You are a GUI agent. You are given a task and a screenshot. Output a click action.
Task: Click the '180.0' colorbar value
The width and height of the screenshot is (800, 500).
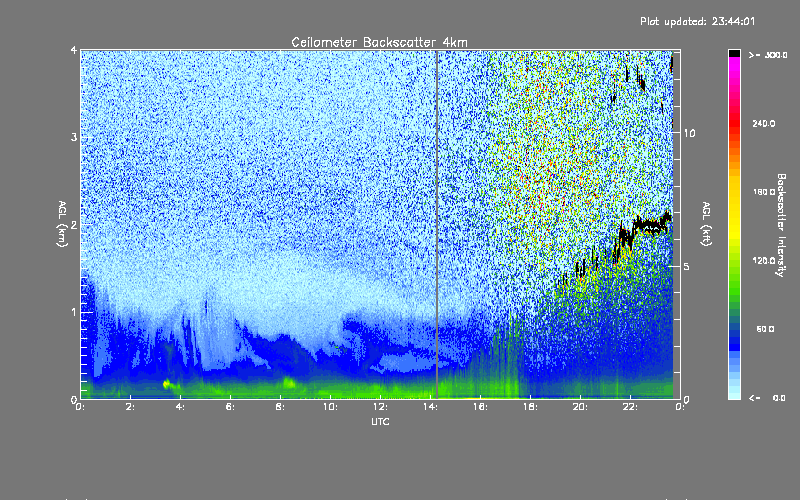coord(764,192)
